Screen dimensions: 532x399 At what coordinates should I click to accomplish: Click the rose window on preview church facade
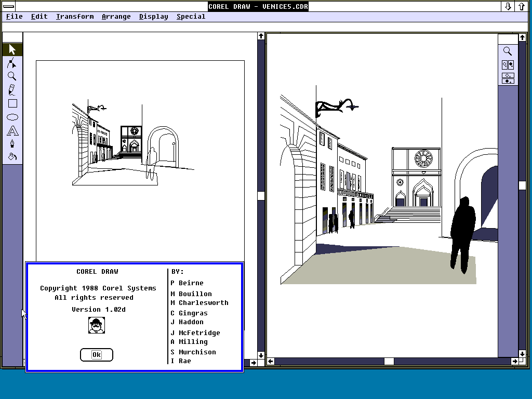click(424, 158)
